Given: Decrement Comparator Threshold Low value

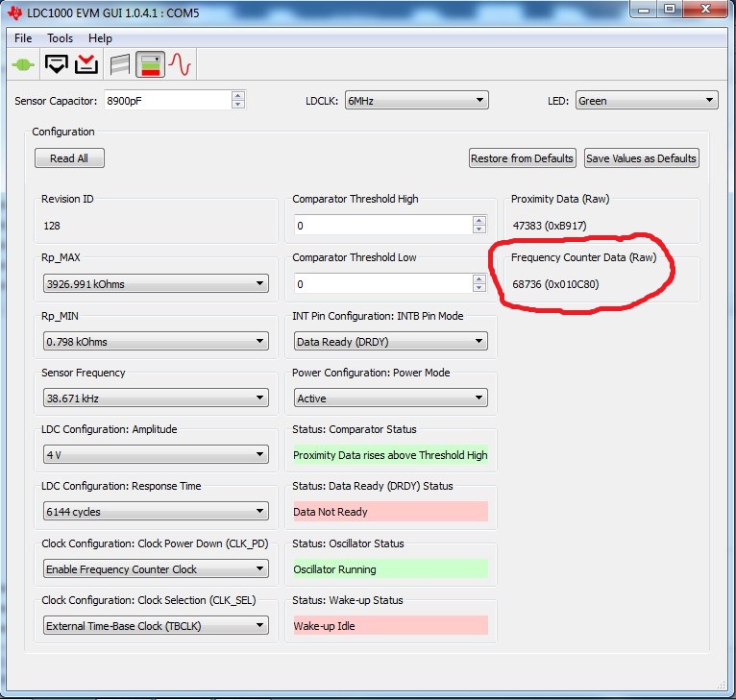Looking at the screenshot, I should 479,288.
